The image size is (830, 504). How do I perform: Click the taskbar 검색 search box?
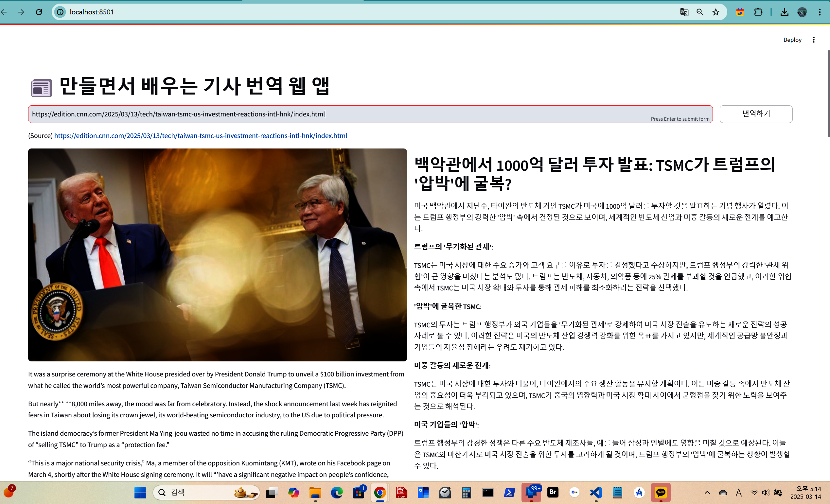(x=206, y=493)
